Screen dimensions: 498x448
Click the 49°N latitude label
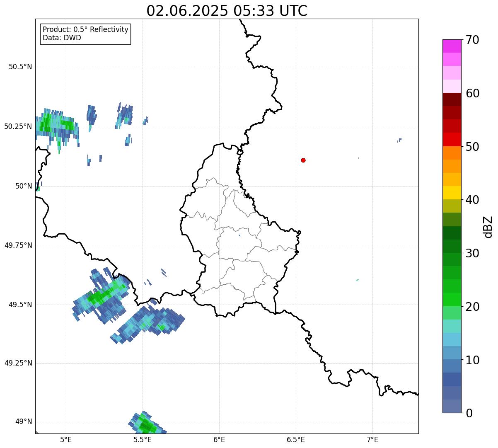24,422
